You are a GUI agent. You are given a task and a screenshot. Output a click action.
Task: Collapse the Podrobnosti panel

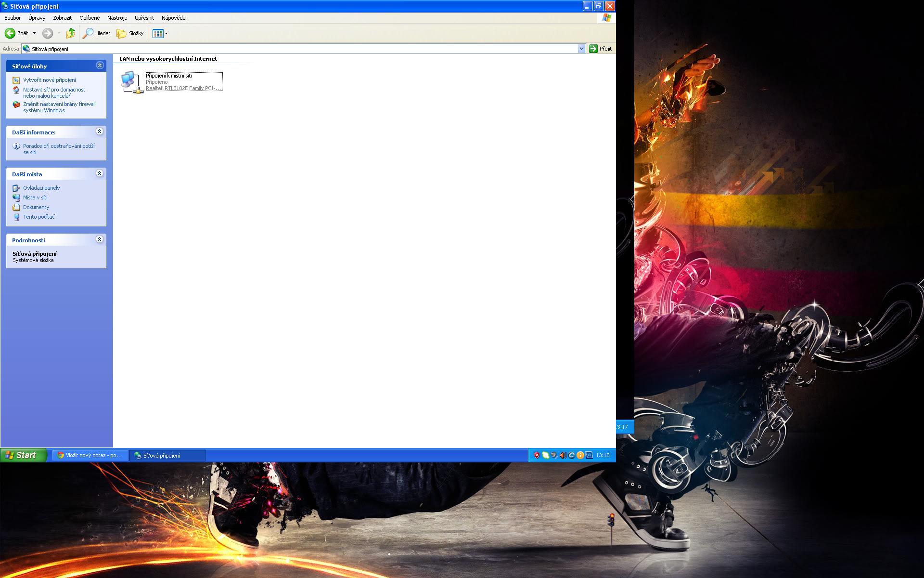[100, 239]
